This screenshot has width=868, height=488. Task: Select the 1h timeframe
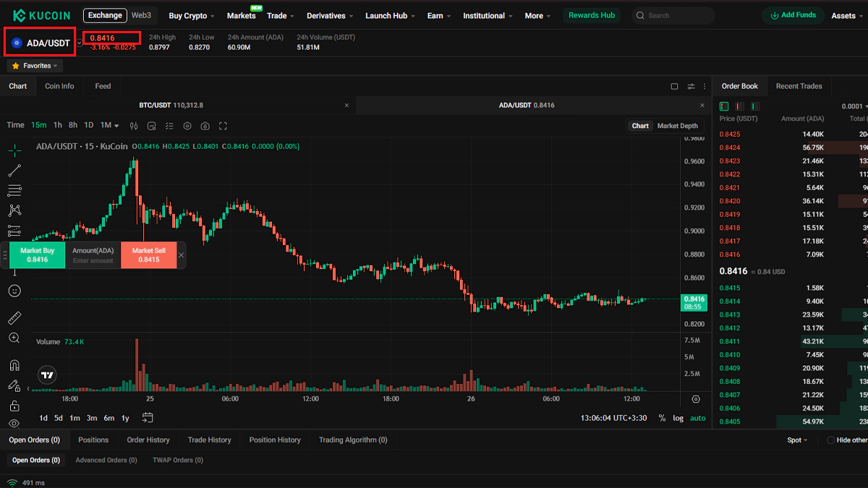(58, 126)
